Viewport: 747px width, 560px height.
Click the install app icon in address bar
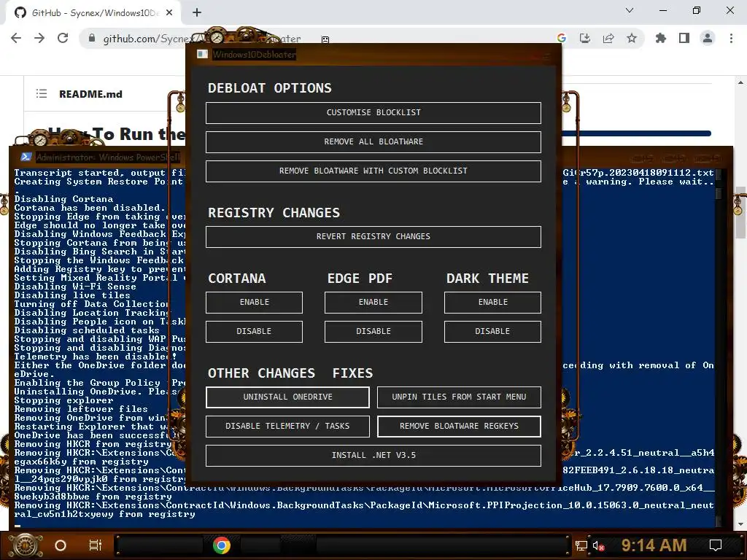[x=585, y=38]
